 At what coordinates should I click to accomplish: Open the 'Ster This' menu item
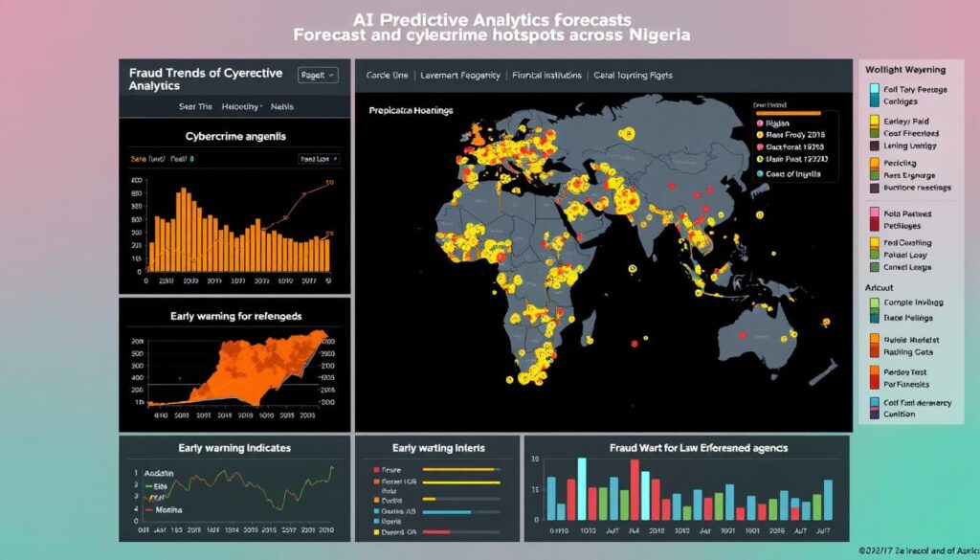pos(195,106)
